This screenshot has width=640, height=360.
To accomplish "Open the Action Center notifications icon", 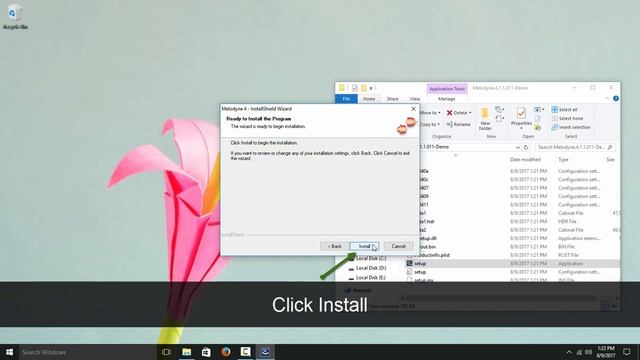I will (x=627, y=352).
